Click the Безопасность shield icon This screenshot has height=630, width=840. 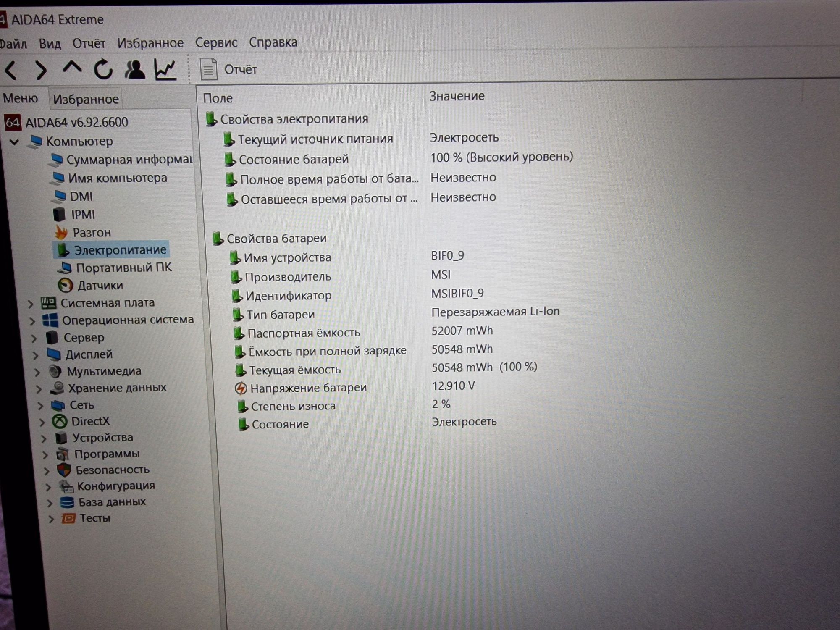point(64,470)
